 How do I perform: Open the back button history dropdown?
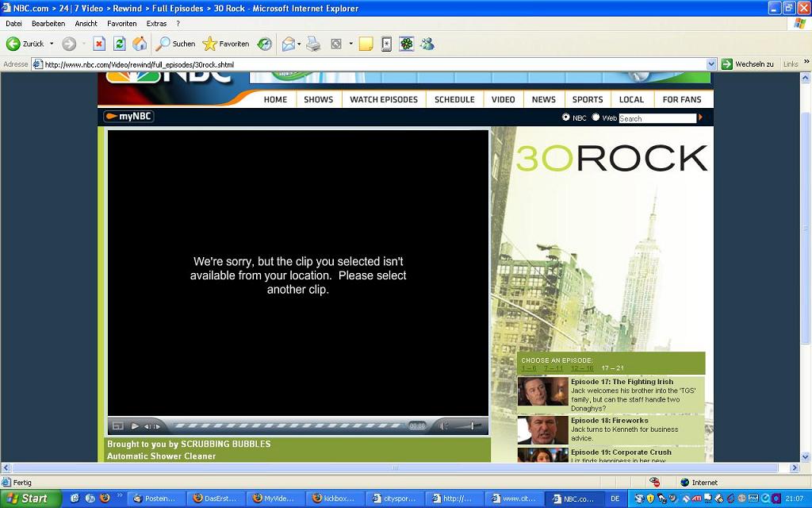52,44
